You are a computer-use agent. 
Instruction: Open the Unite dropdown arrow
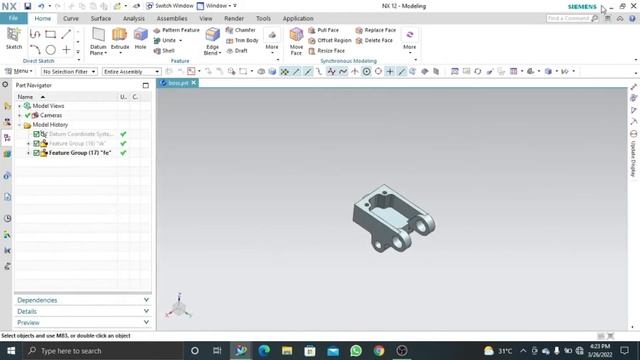(180, 40)
